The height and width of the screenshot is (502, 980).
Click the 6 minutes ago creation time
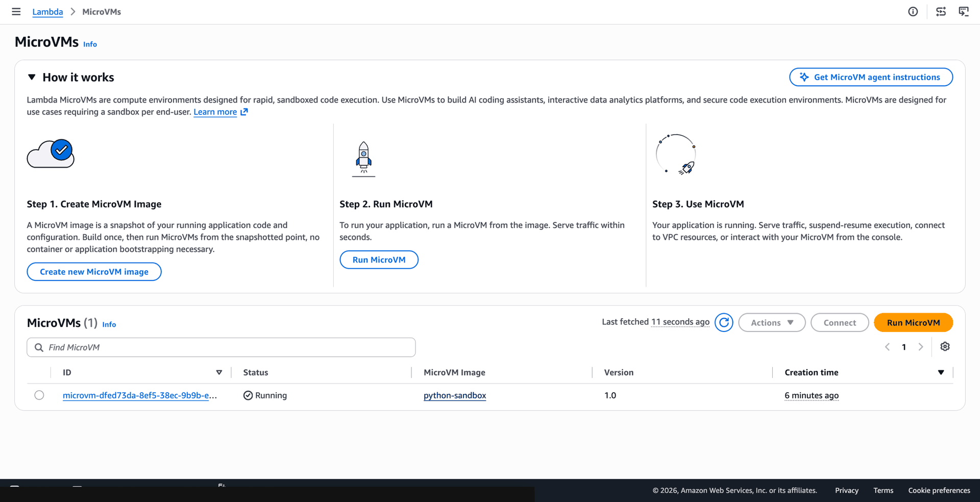coord(812,395)
